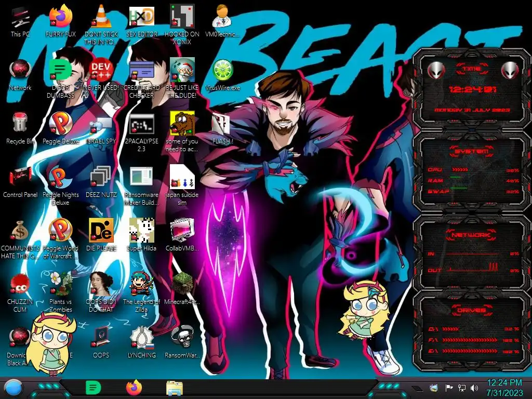532x399 pixels.
Task: Open the This PC desktop icon
Action: [20, 20]
